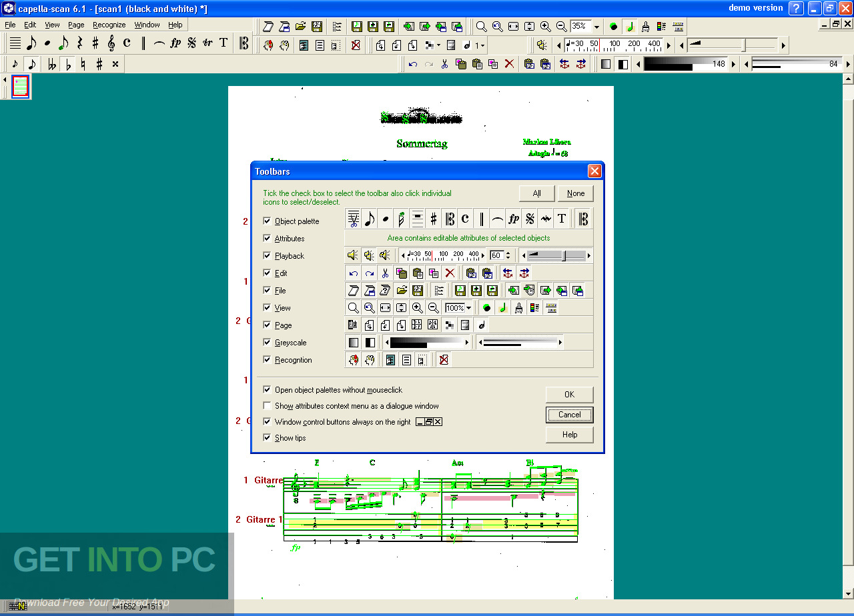Screen dimensions: 854x616
Task: Disable 'Open object palettes without mouseclick'
Action: (x=268, y=389)
